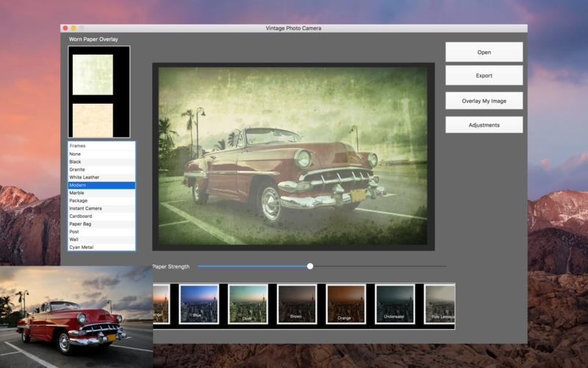Apply the Brown filter thumbnail

pos(297,304)
